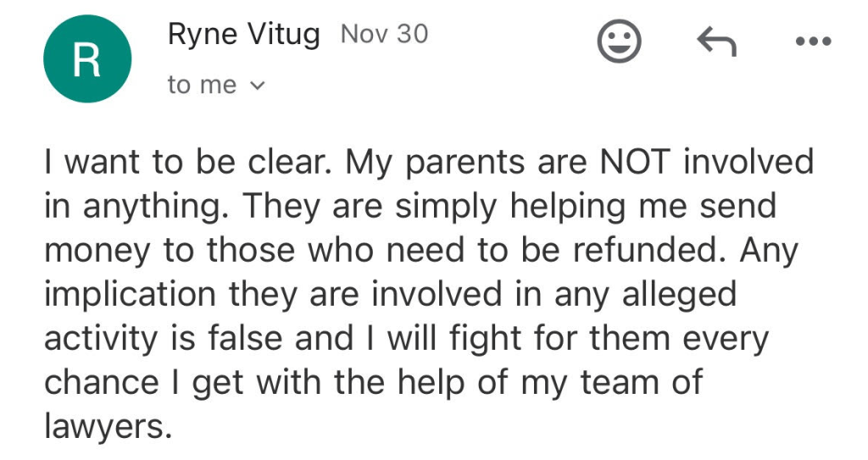Open the three-dot more options menu

pyautogui.click(x=810, y=42)
